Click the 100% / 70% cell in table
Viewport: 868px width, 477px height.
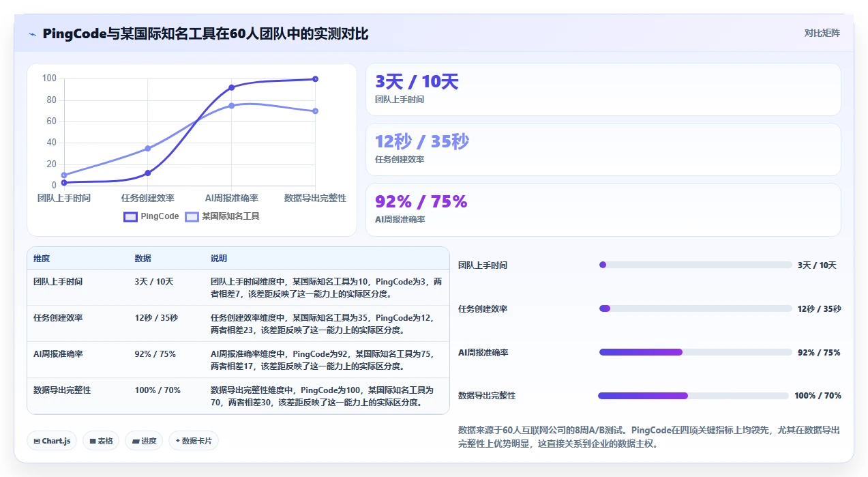[158, 390]
